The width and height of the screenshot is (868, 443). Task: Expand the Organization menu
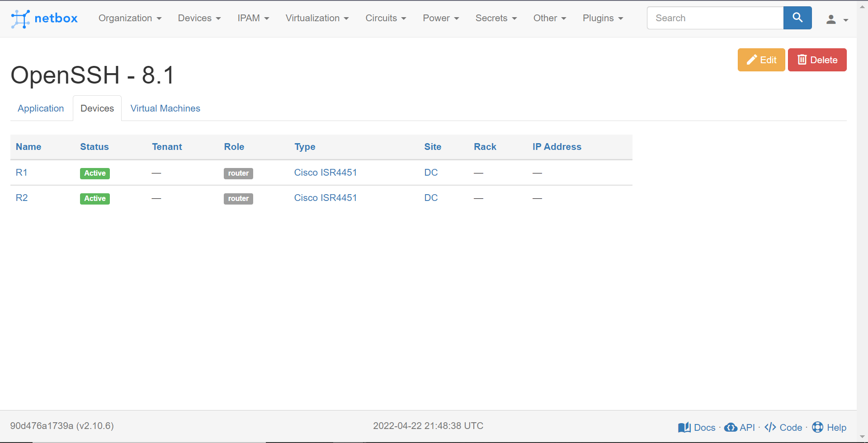[x=130, y=18]
